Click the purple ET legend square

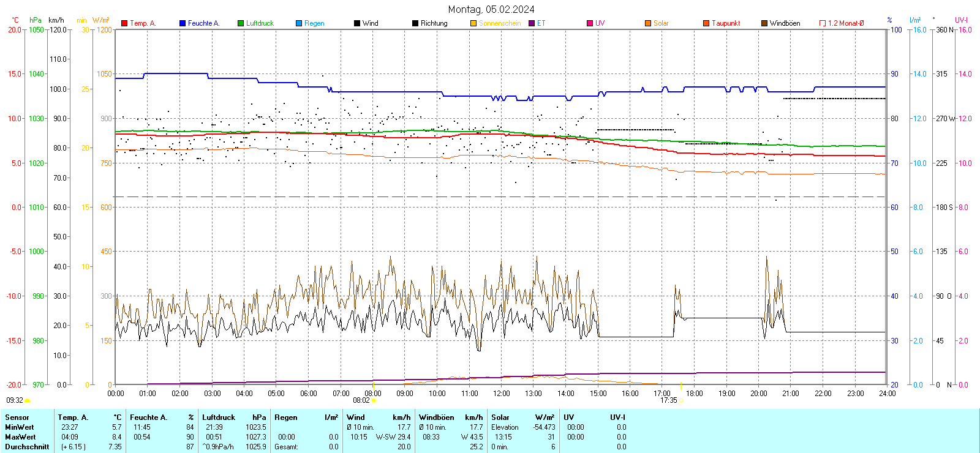point(532,23)
